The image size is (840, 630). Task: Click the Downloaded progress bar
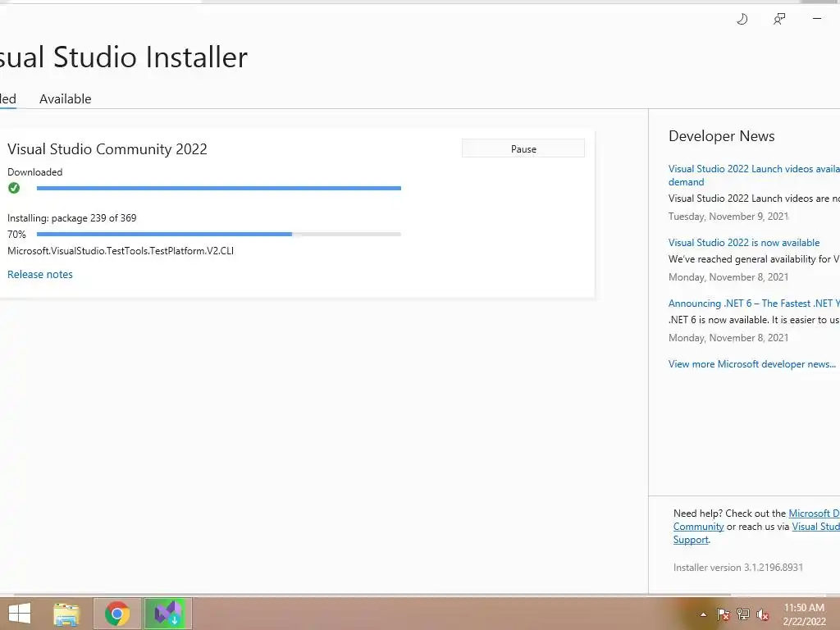[218, 188]
